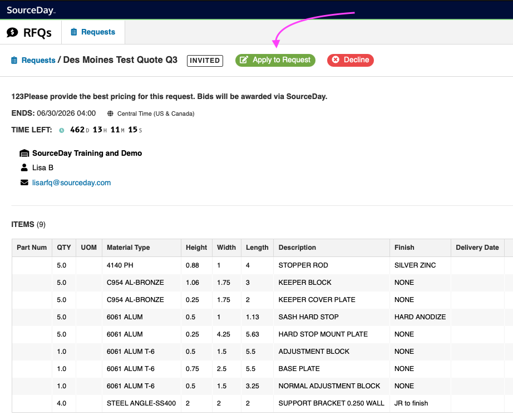Click '4140 PH' material type cell
Image resolution: width=513 pixels, height=420 pixels.
[141, 265]
